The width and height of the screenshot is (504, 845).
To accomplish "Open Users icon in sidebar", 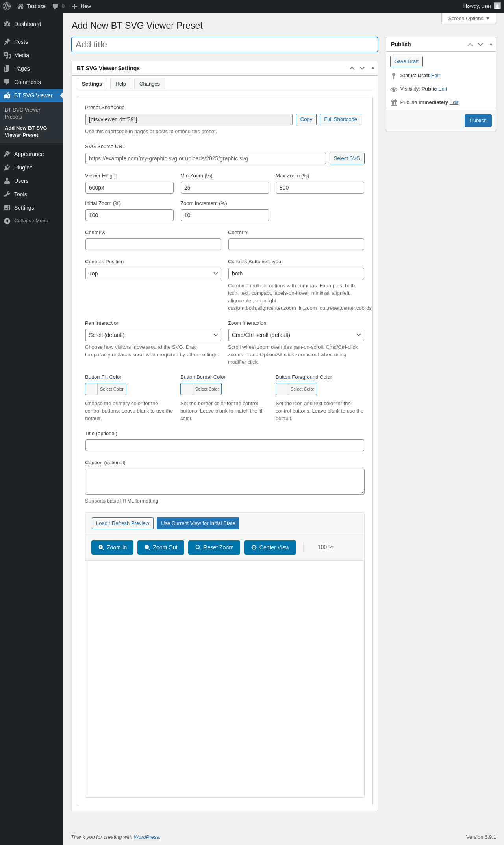I will click(7, 181).
